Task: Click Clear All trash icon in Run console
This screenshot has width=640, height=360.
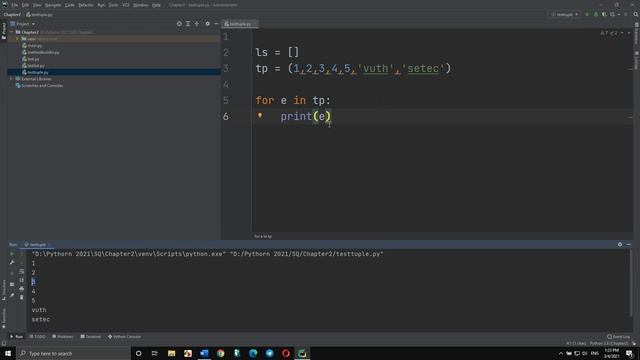Action: tap(21, 297)
